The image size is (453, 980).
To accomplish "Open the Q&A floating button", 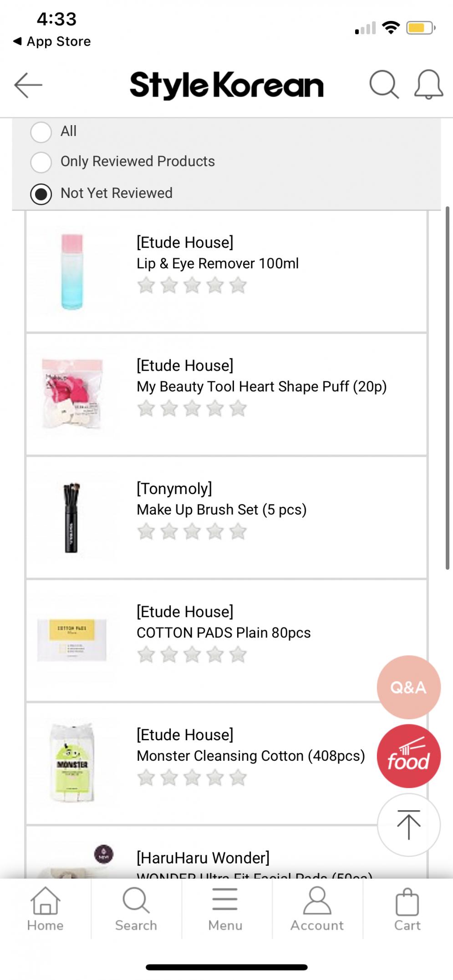I will point(408,687).
